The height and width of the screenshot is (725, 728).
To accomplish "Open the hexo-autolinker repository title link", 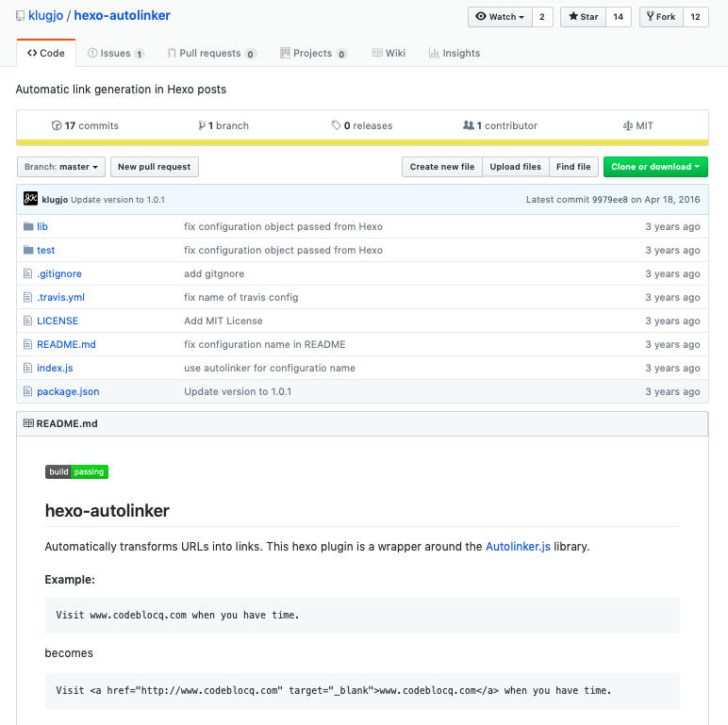I will (122, 15).
